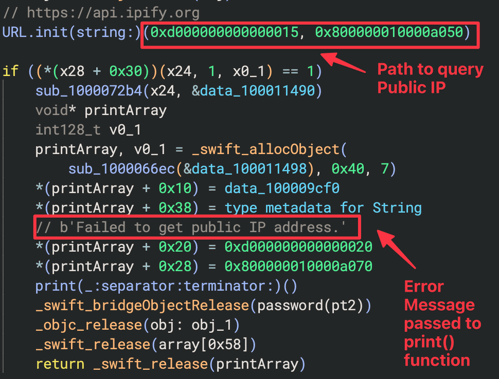Click the void* printArray variable declaration

pos(101,111)
